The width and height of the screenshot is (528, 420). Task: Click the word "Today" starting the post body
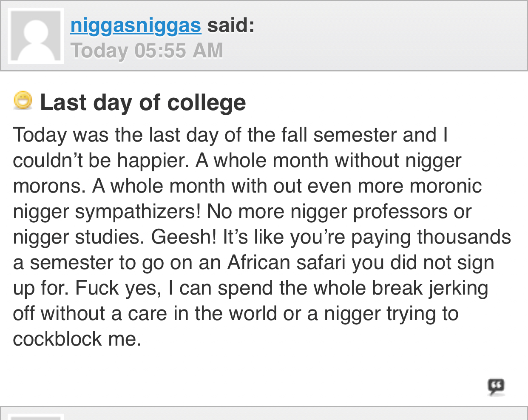click(x=40, y=135)
